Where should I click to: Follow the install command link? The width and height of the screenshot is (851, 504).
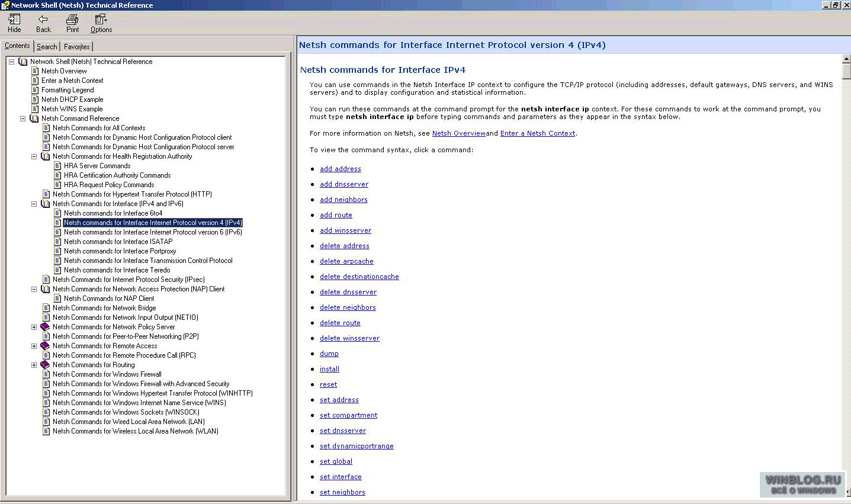(x=329, y=369)
